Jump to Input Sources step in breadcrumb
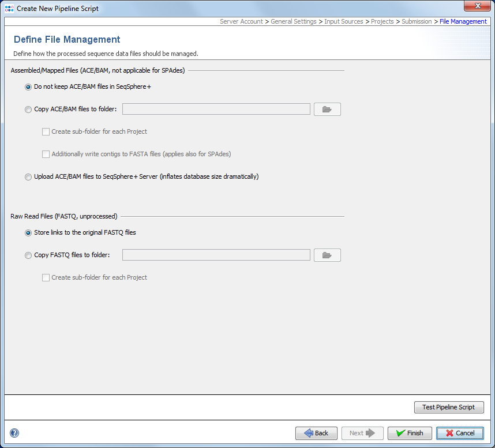This screenshot has height=448, width=495. pos(343,21)
